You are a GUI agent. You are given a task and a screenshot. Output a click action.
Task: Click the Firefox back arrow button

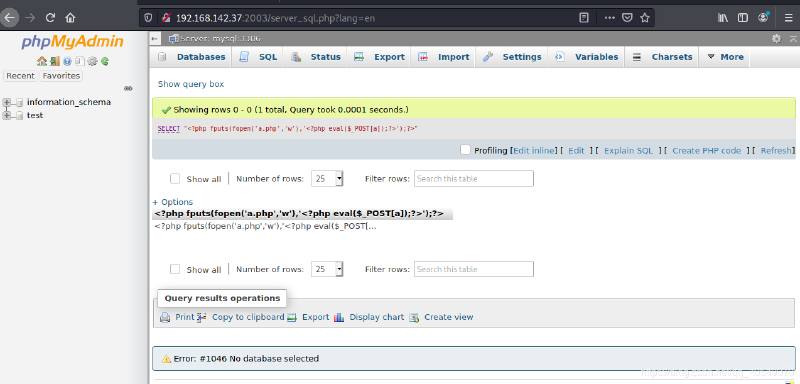[x=10, y=18]
